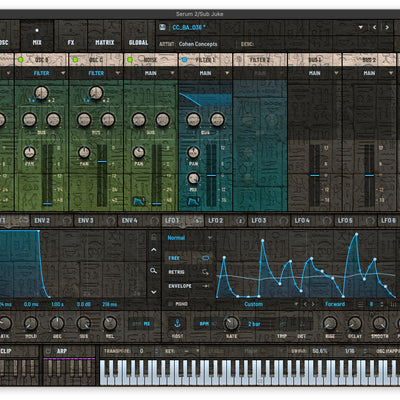Select previous LFO shape arrow
Screen dimensions: 400x400
pos(305,304)
